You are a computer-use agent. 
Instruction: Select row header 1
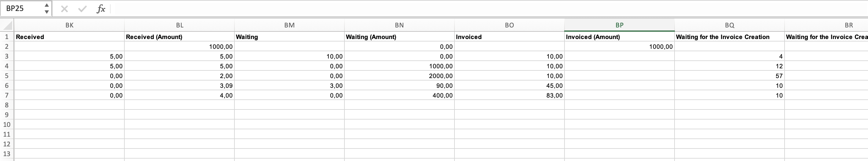coord(7,37)
